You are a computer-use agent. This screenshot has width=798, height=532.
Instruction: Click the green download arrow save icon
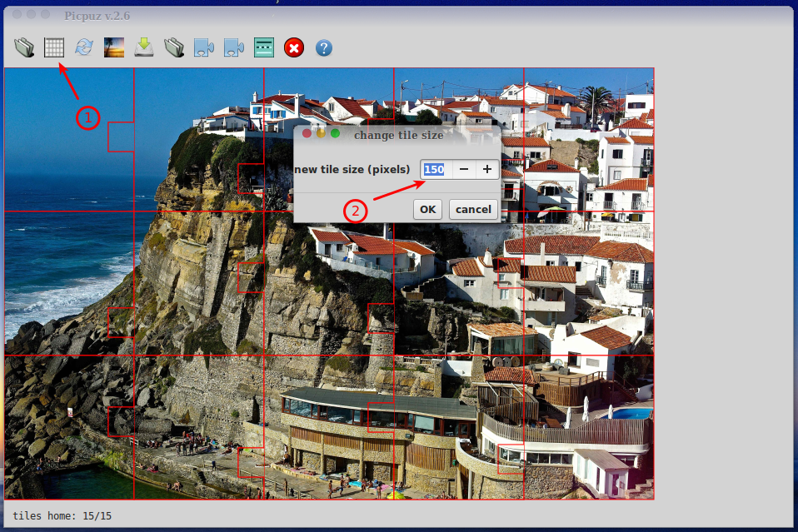click(x=144, y=47)
